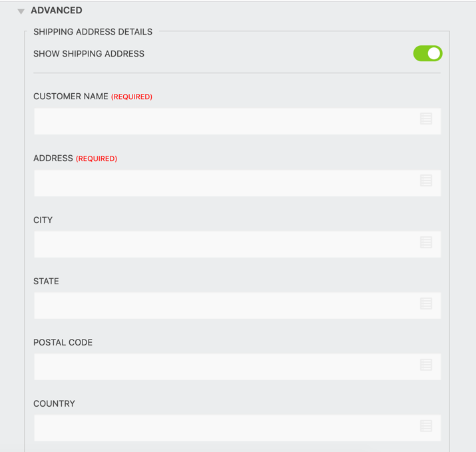The height and width of the screenshot is (452, 476).
Task: Click the Postal Code field label
Action: 63,343
